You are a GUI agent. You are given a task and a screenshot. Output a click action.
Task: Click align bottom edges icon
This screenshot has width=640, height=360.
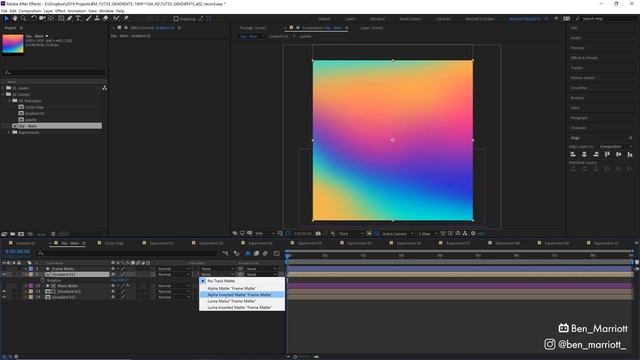pos(630,154)
